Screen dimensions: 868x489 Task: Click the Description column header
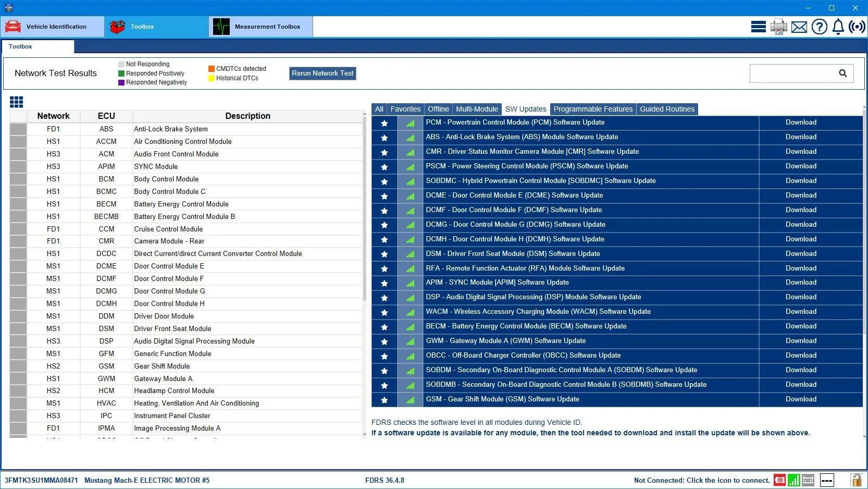click(247, 116)
